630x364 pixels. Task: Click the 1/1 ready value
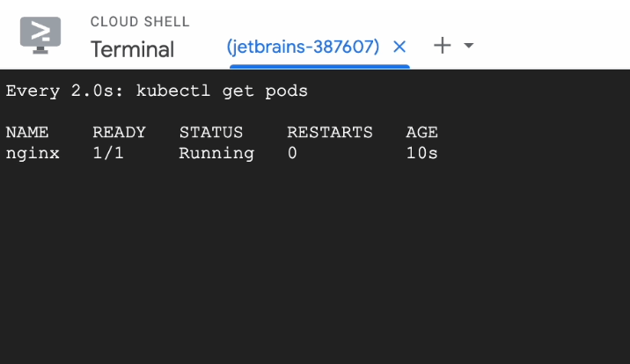click(108, 154)
